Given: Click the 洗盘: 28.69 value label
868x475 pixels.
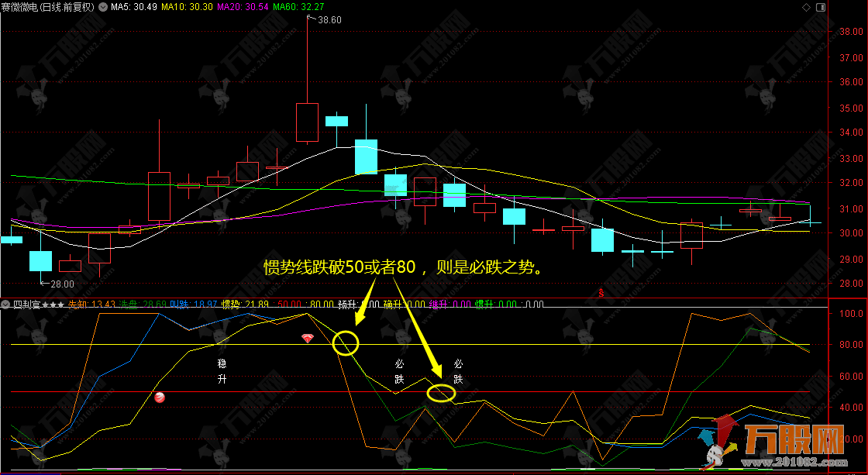Looking at the screenshot, I should click(143, 304).
